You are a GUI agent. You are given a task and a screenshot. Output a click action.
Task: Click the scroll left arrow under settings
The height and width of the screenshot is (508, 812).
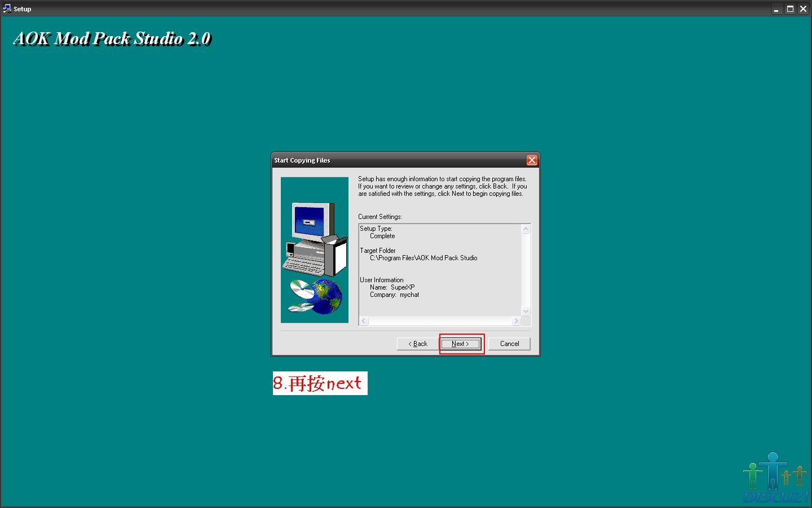point(364,321)
